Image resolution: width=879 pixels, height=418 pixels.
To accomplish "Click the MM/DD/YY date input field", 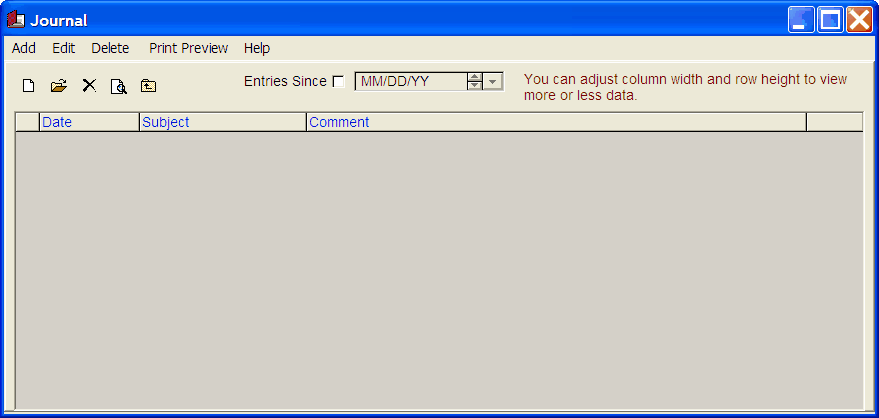I will coord(411,82).
